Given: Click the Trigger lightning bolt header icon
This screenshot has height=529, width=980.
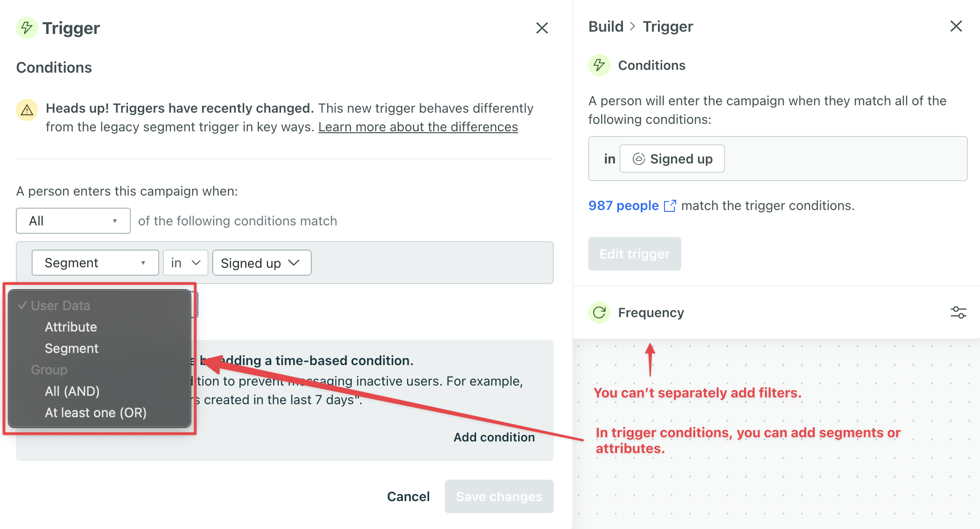Looking at the screenshot, I should 27,27.
